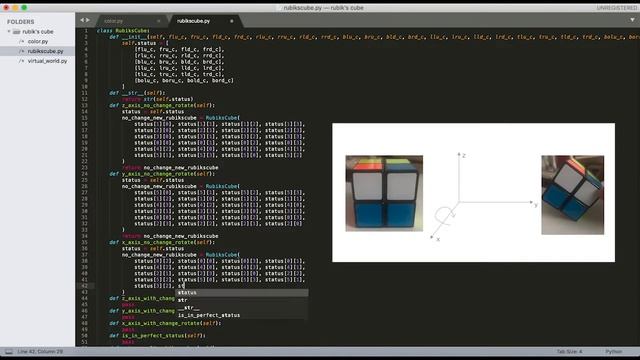Choose 'str' autocomplete suggestion
This screenshot has height=360, width=640.
242,300
